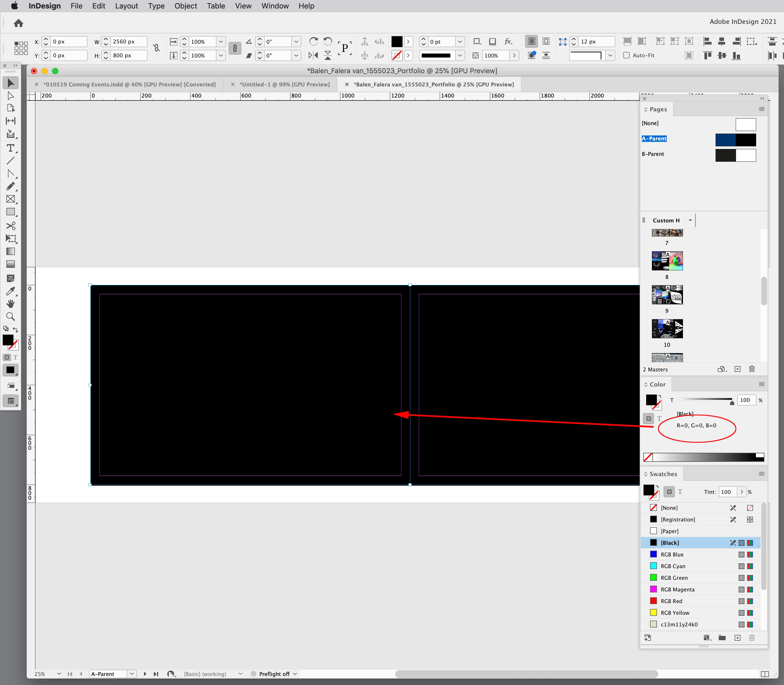Toggle constrain proportions for scaling link

click(234, 48)
